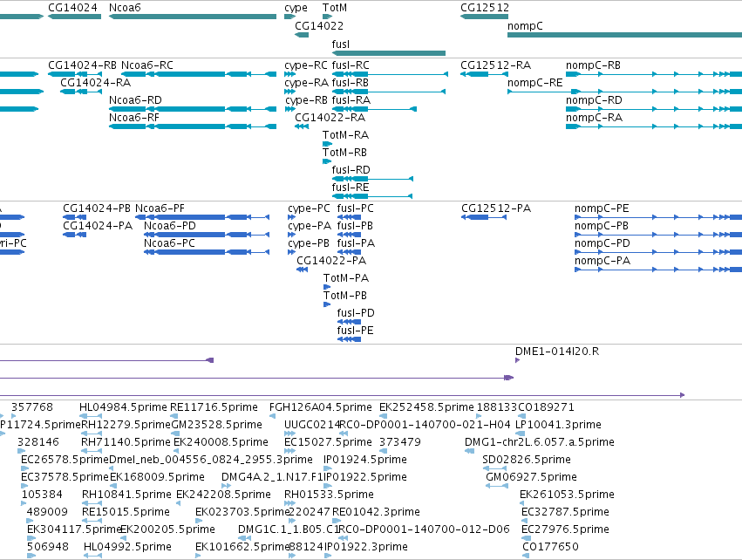Select protein fusl-PC
Screen dimensions: 742x560
(x=350, y=217)
